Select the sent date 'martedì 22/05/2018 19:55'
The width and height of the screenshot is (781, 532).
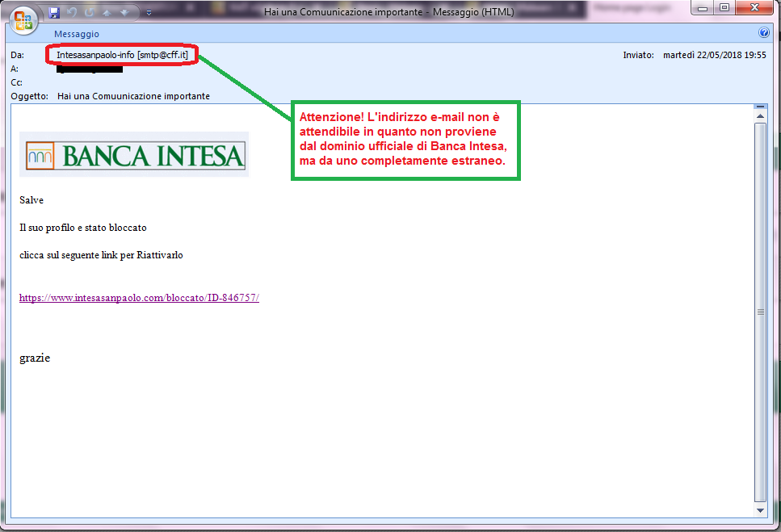714,55
